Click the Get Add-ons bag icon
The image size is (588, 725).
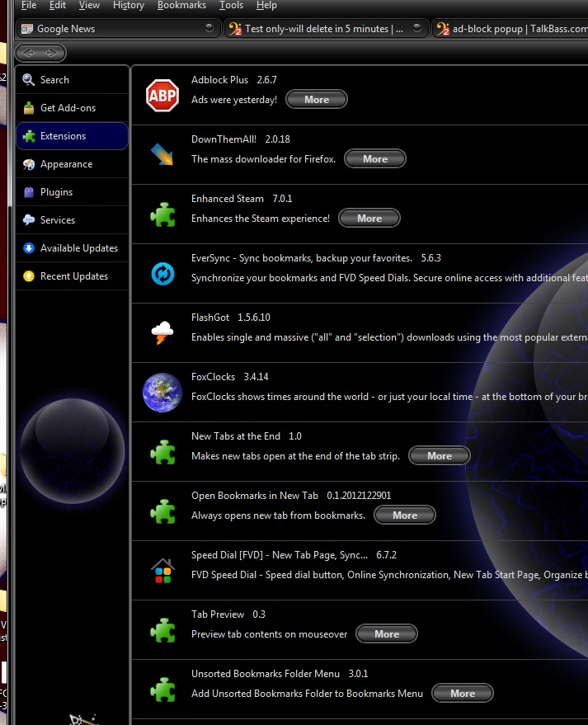point(29,108)
